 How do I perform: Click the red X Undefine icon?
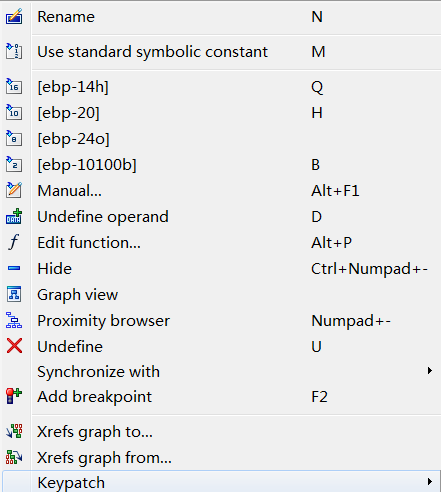point(14,346)
